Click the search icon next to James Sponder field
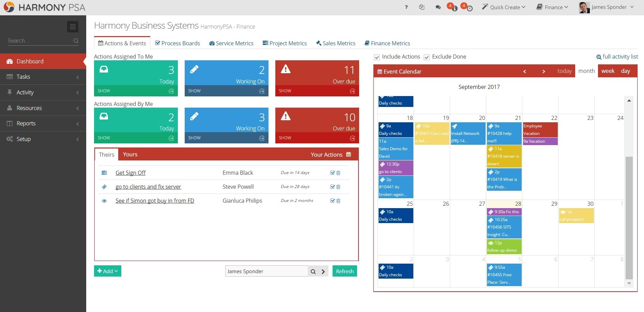The width and height of the screenshot is (644, 312). 313,271
